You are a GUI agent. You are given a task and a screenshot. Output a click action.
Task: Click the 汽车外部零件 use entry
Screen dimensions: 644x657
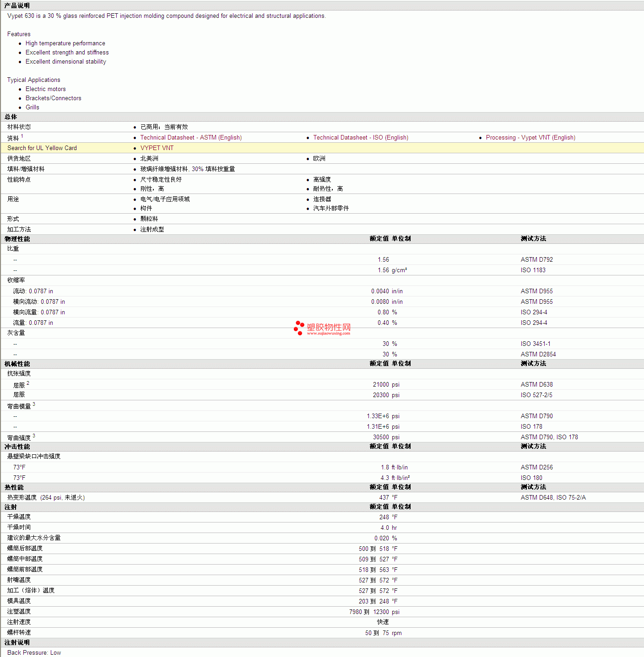[331, 209]
